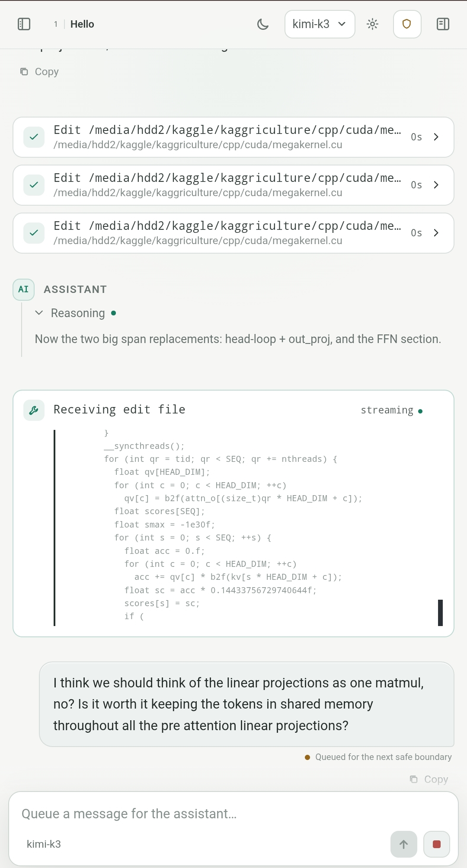Click the shield permissions button
467x868 pixels.
click(407, 24)
